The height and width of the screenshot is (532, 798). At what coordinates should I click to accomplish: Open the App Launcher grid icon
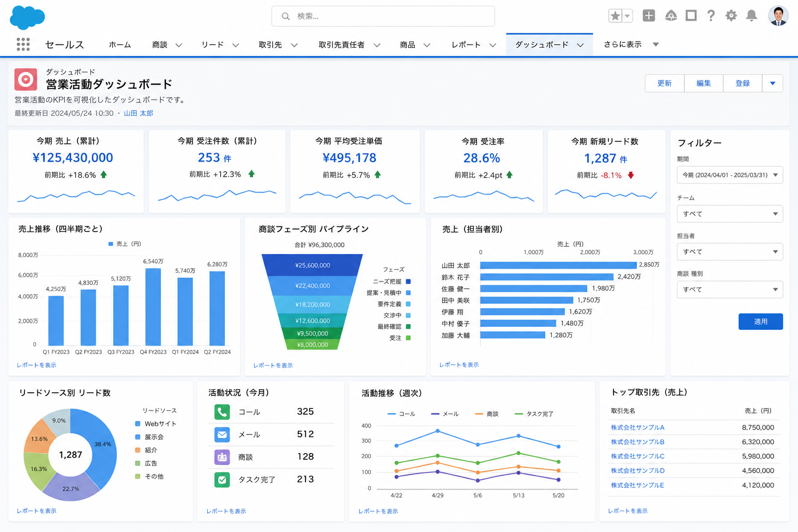point(23,44)
